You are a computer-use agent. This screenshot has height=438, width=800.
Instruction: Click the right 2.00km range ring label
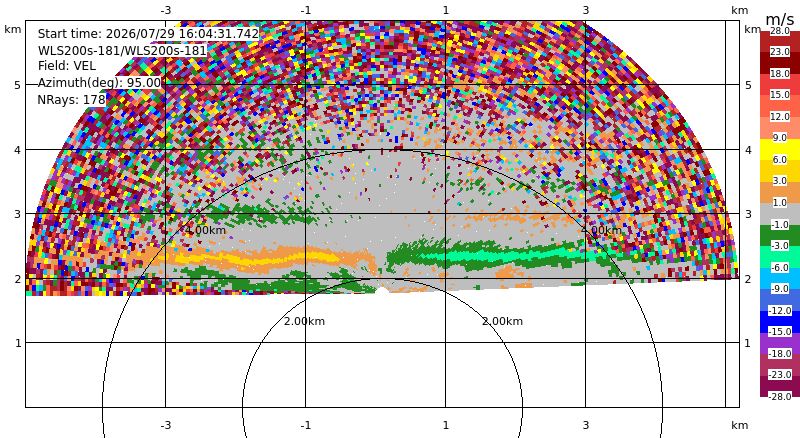click(503, 321)
